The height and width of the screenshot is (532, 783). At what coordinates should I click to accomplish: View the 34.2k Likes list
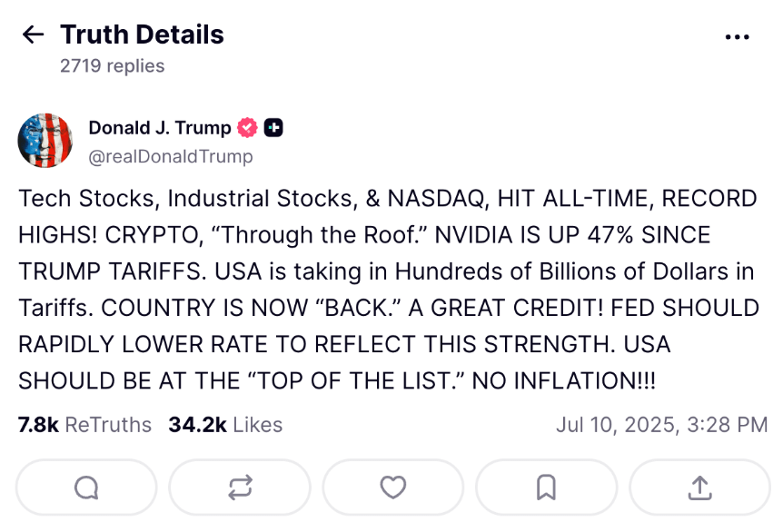pyautogui.click(x=225, y=424)
